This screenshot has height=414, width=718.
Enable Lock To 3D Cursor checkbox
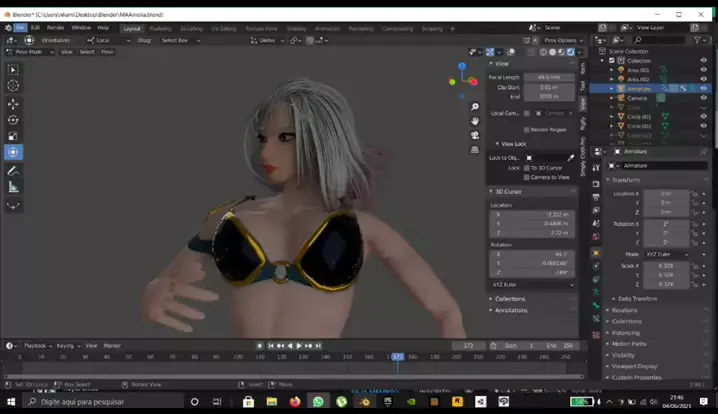coord(527,168)
